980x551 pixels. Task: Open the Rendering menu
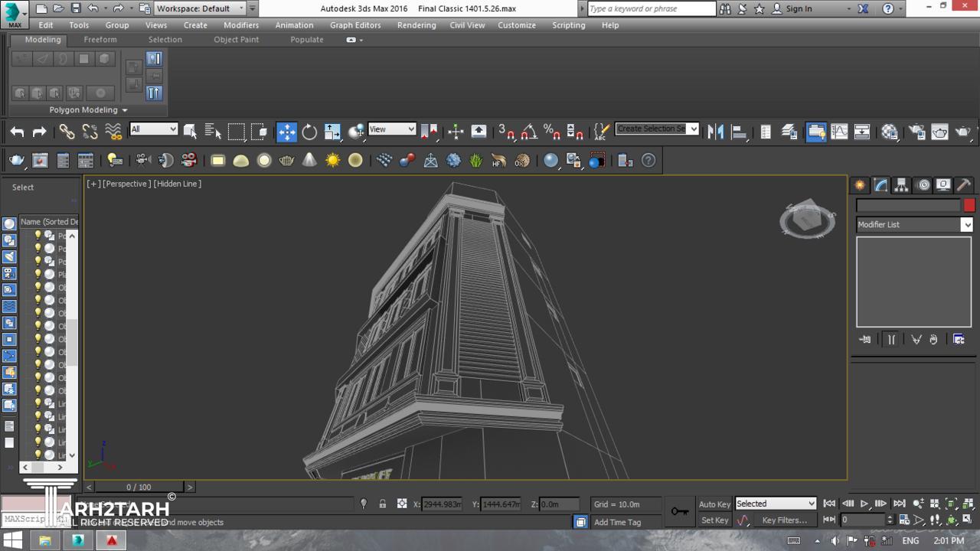[416, 24]
